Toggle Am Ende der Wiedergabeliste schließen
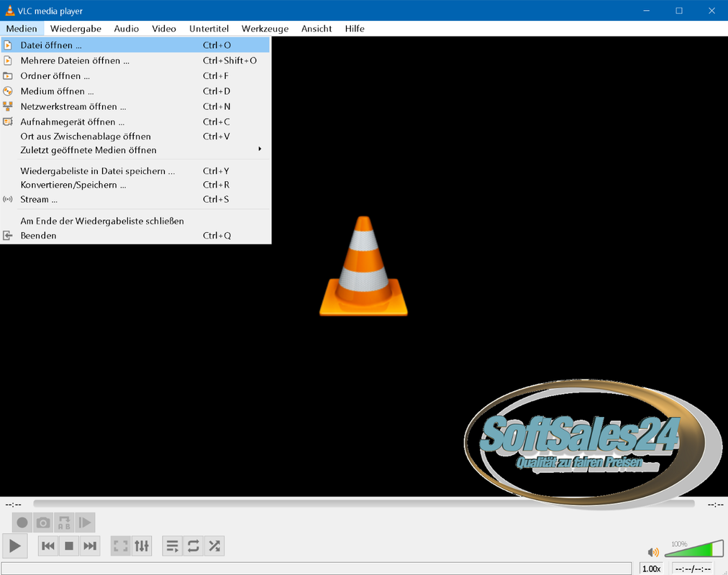The width and height of the screenshot is (728, 575). pyautogui.click(x=135, y=221)
